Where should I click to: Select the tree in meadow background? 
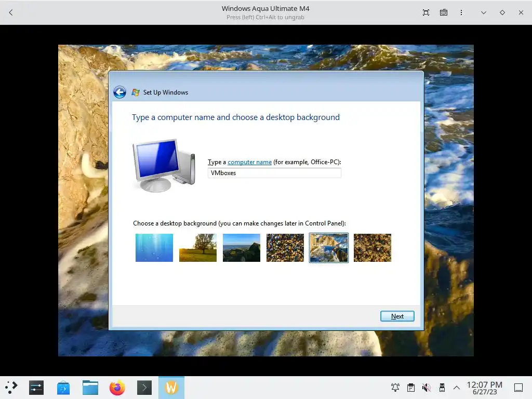tap(198, 248)
